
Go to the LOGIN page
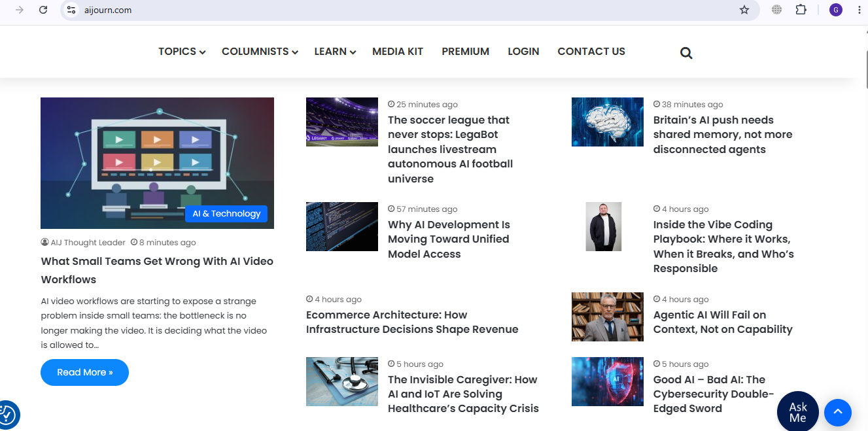(x=523, y=52)
